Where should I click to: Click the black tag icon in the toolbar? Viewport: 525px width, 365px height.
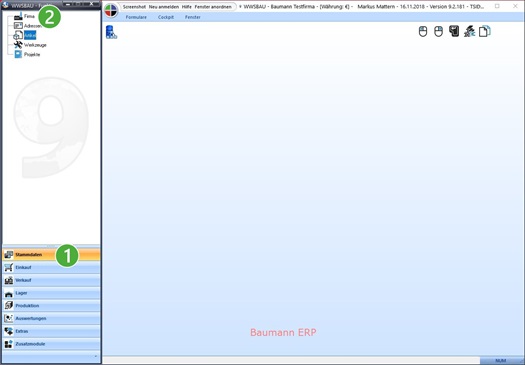[x=454, y=31]
